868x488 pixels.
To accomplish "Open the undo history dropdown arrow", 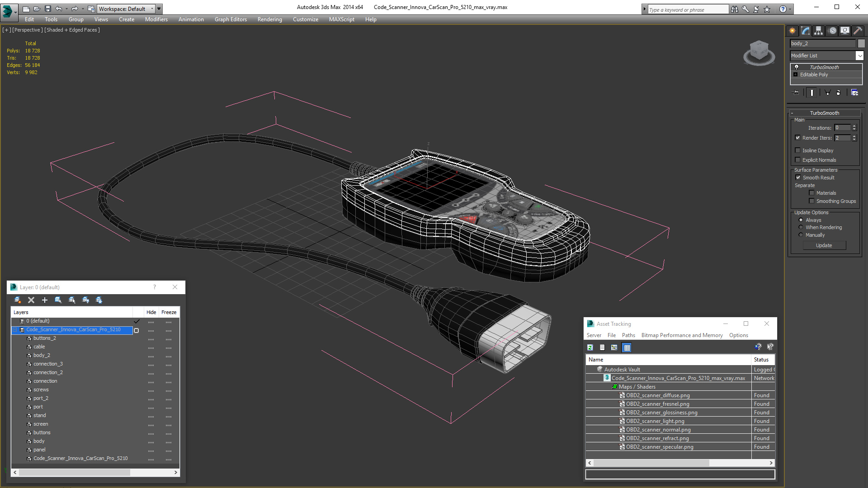I will 66,9.
